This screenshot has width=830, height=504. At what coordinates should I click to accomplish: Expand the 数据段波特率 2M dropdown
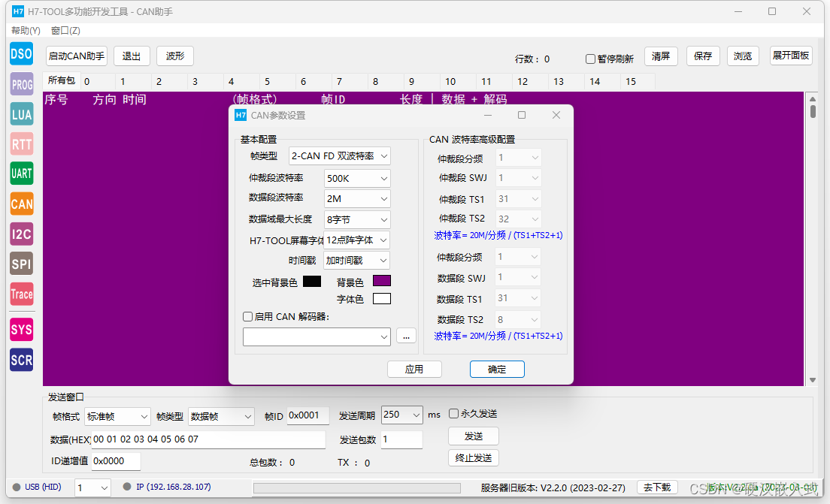click(357, 199)
